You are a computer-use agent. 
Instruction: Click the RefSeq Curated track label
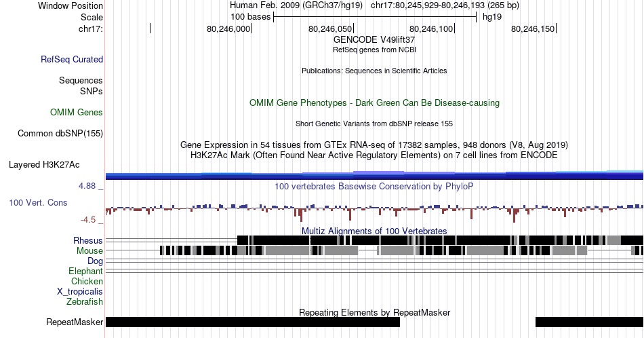click(x=72, y=59)
